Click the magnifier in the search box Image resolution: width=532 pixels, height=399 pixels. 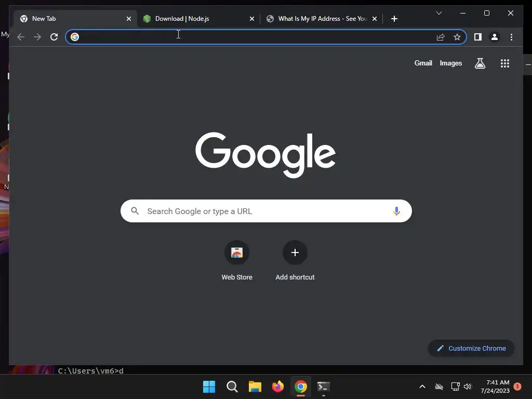point(135,211)
